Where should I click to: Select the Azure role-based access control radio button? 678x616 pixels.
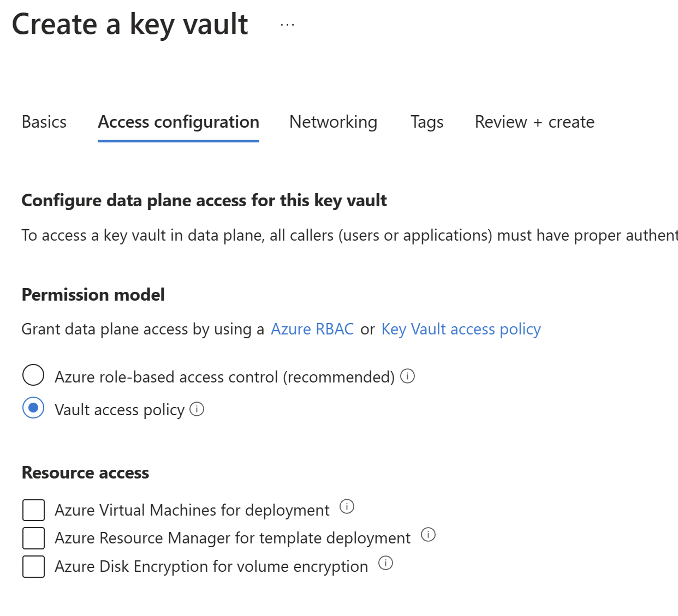(x=33, y=375)
